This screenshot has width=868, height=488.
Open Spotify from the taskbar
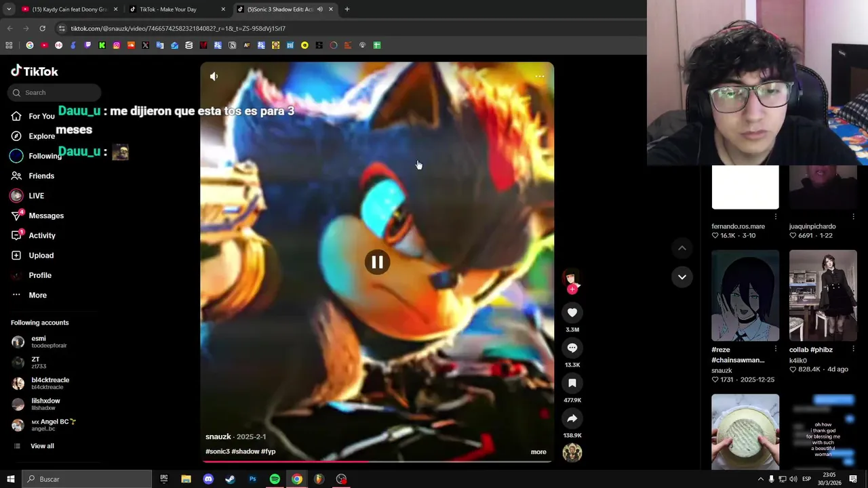pyautogui.click(x=275, y=479)
